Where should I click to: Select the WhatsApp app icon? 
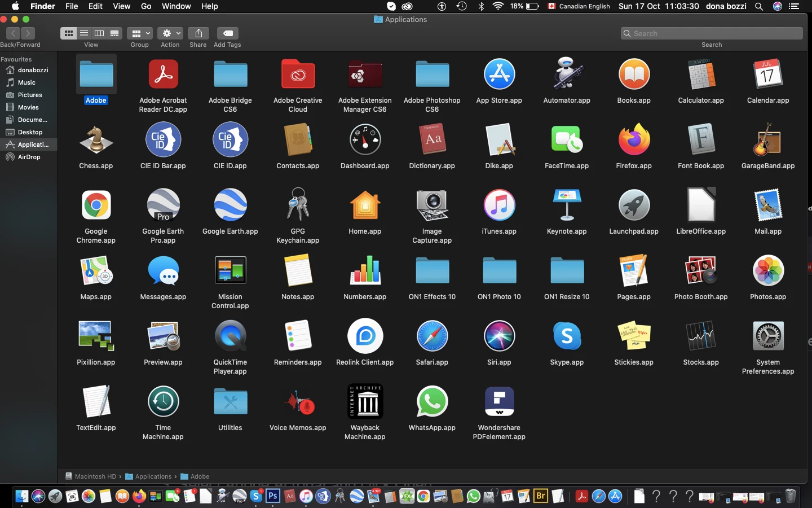pyautogui.click(x=432, y=401)
